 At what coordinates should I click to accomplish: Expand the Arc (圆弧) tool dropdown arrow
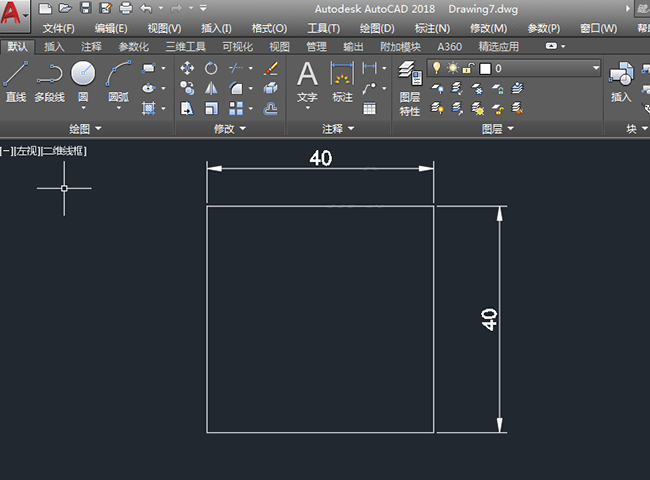[x=119, y=108]
